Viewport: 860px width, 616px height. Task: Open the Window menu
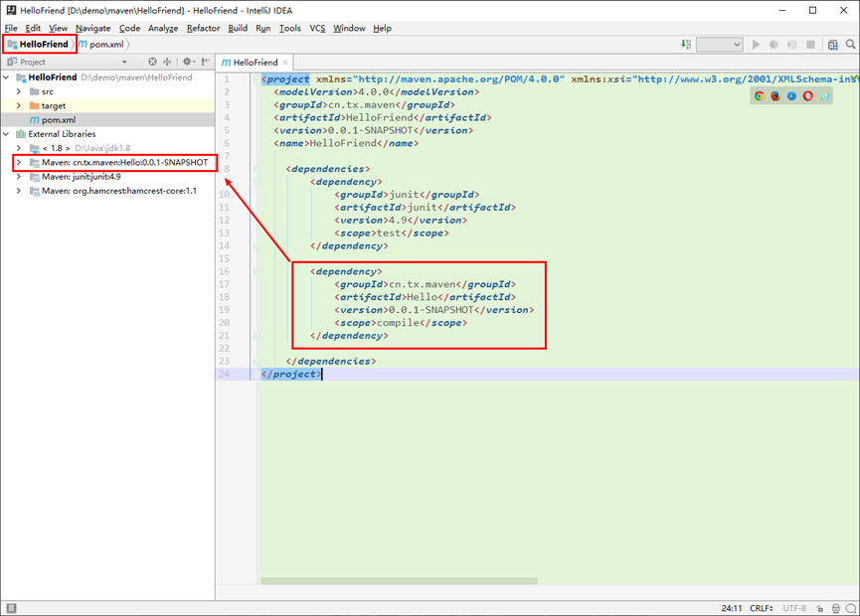[x=349, y=28]
